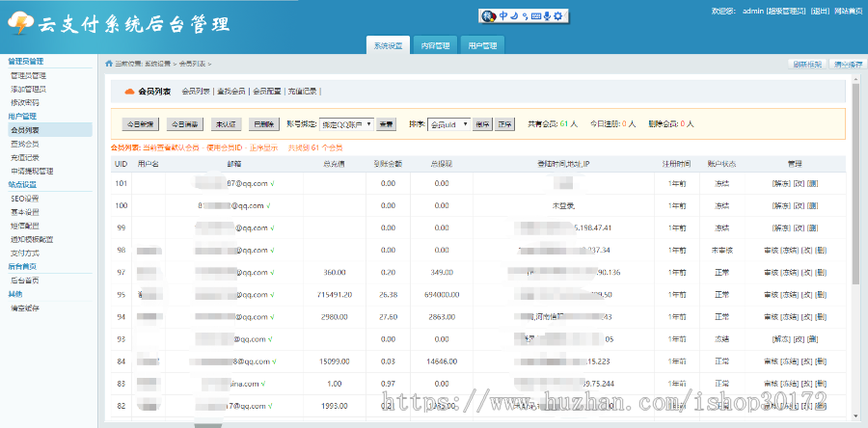Open 充值记录 in sidebar
Screen dimensions: 868x428
[x=25, y=157]
